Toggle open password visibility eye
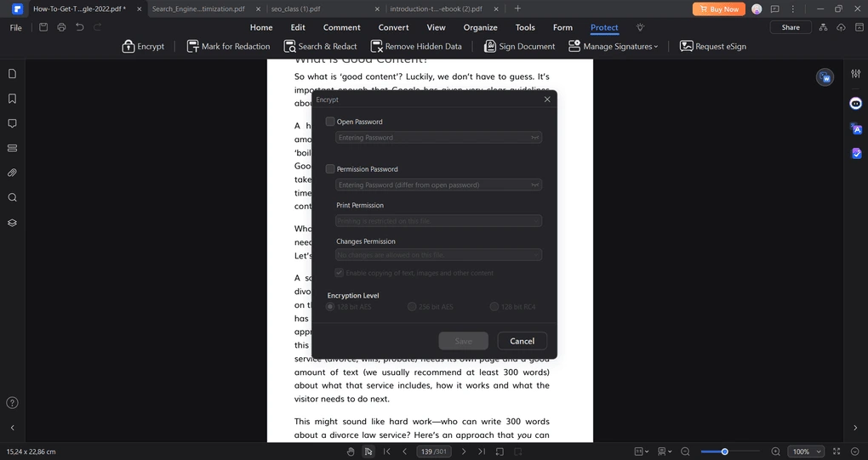Image resolution: width=868 pixels, height=460 pixels. point(534,138)
